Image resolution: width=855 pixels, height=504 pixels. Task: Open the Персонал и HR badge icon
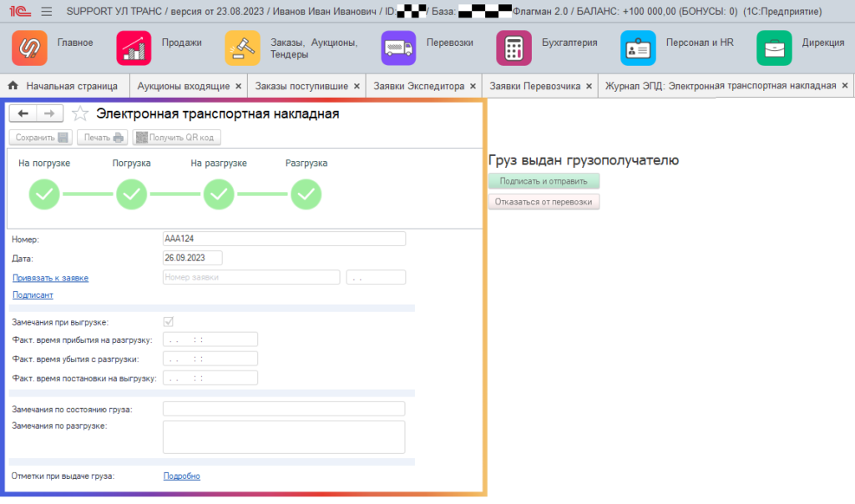(638, 48)
